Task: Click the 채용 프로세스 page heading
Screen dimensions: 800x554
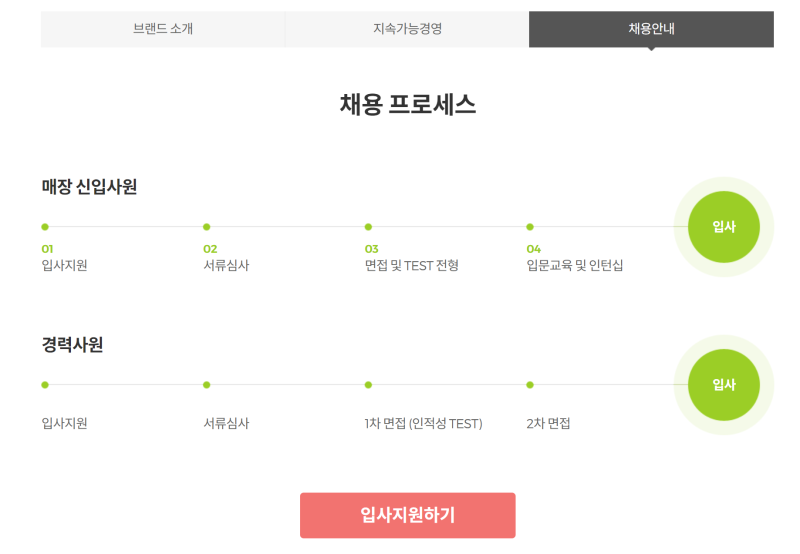Action: (407, 104)
